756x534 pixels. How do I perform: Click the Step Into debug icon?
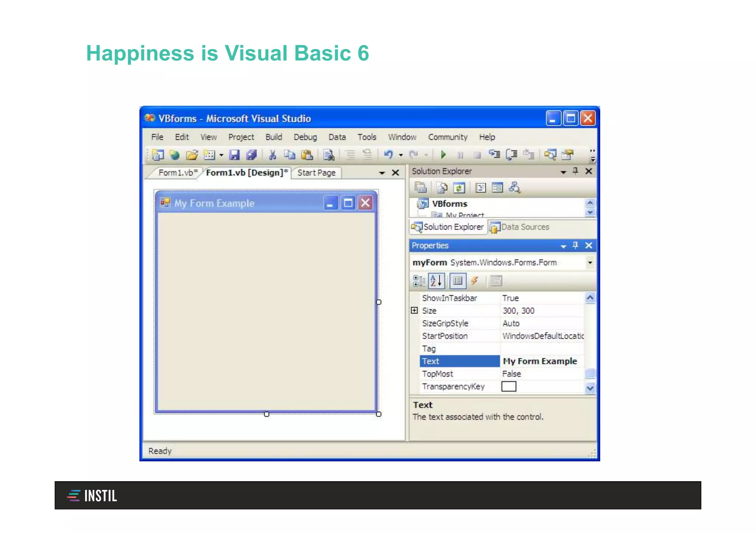pyautogui.click(x=494, y=155)
